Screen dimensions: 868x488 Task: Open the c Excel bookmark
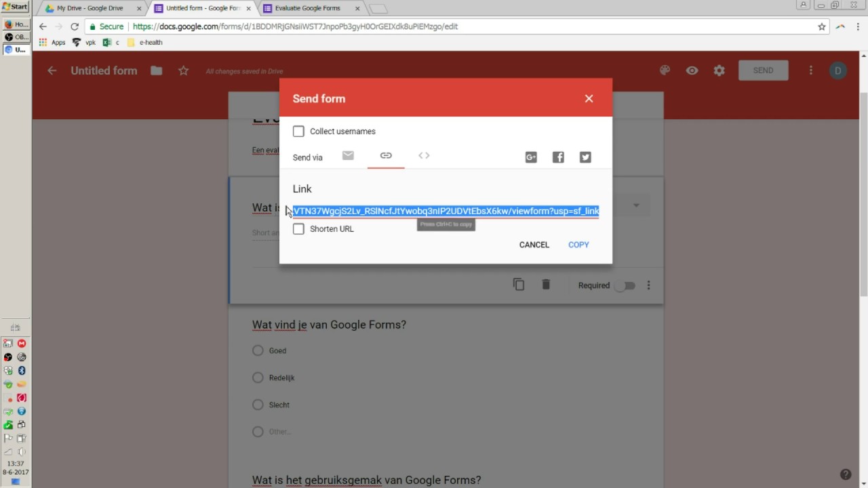(x=111, y=42)
